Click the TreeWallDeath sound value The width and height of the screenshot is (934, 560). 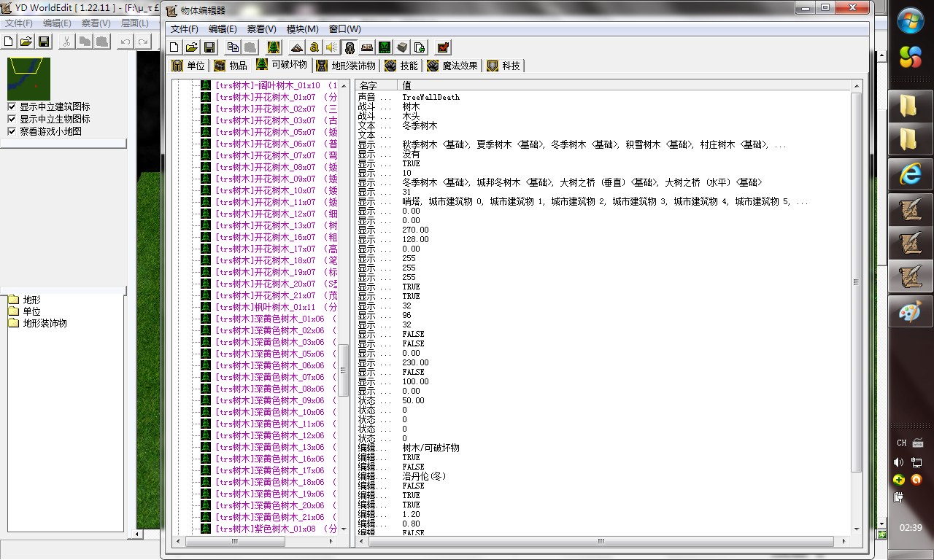click(431, 97)
